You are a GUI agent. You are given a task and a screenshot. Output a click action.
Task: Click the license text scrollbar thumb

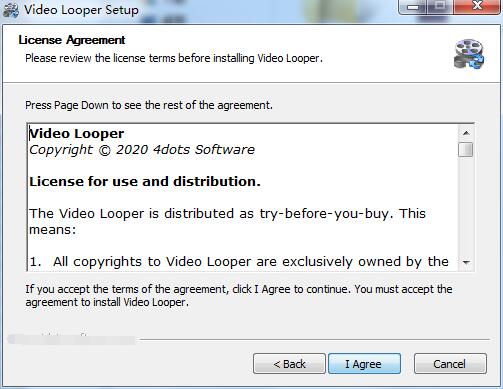(465, 149)
